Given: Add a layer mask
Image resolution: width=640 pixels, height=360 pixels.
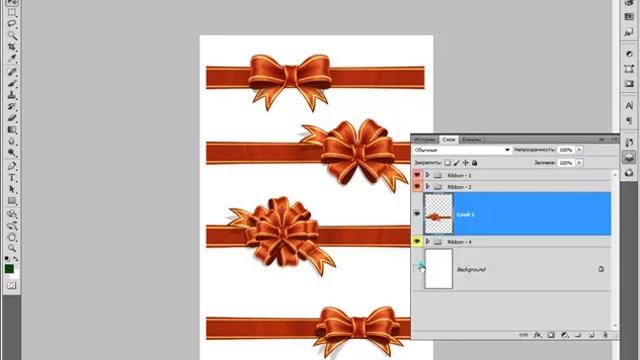Looking at the screenshot, I should pos(551,335).
